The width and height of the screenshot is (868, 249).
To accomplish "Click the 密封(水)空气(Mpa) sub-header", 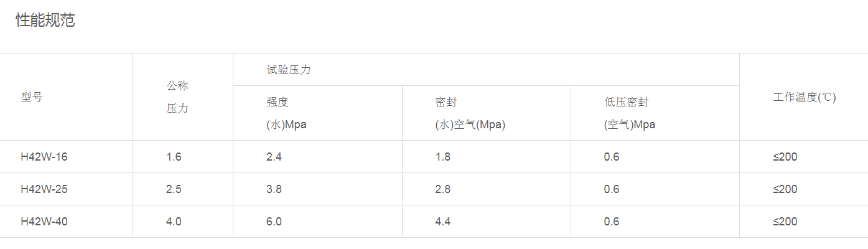I will (470, 113).
